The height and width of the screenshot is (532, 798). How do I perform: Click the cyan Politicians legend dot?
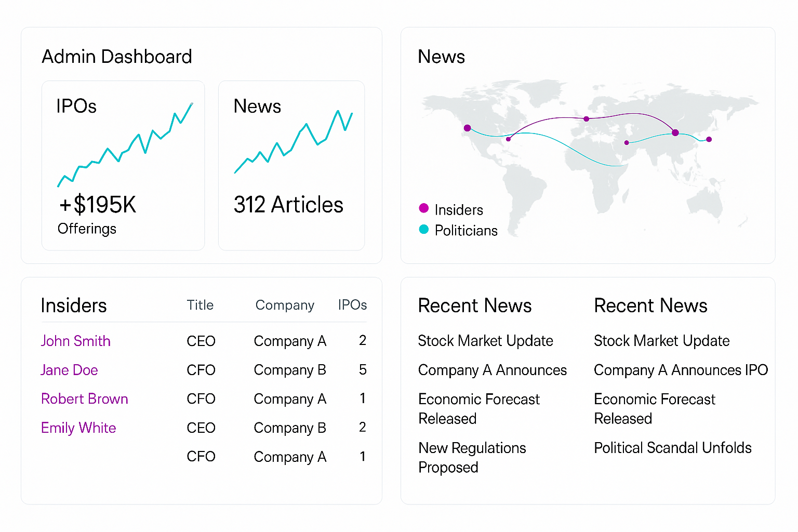click(424, 229)
